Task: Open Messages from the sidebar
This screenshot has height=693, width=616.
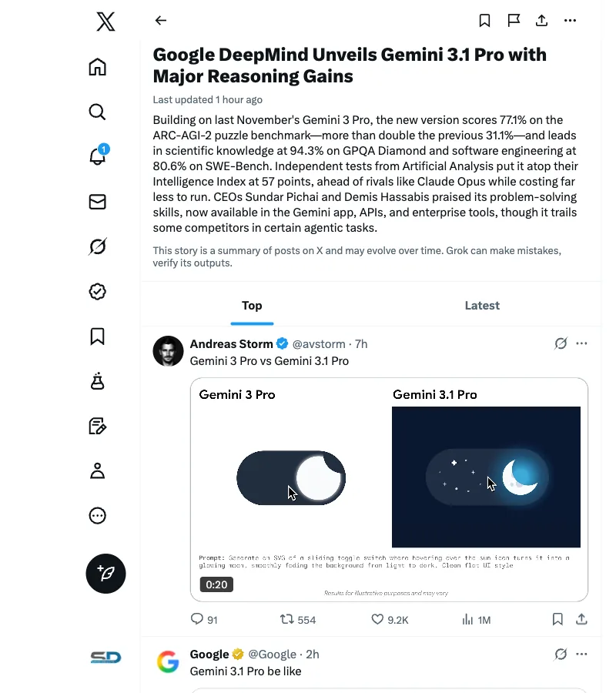Action: coord(97,202)
